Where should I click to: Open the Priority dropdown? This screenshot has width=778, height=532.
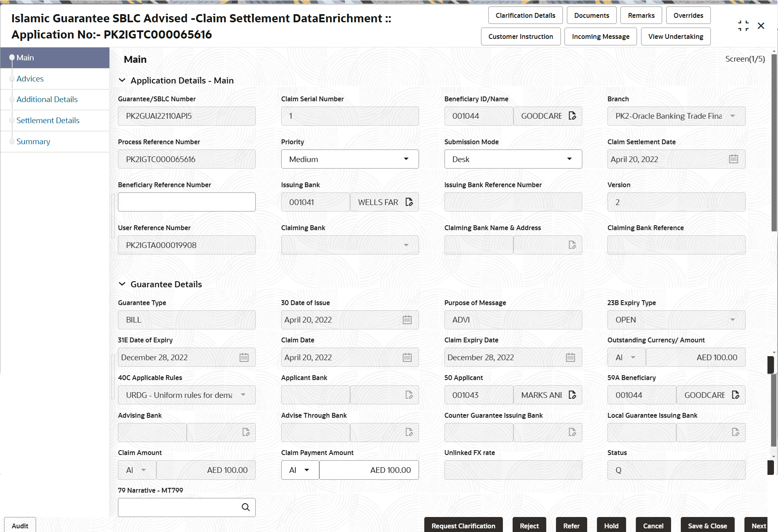(350, 159)
